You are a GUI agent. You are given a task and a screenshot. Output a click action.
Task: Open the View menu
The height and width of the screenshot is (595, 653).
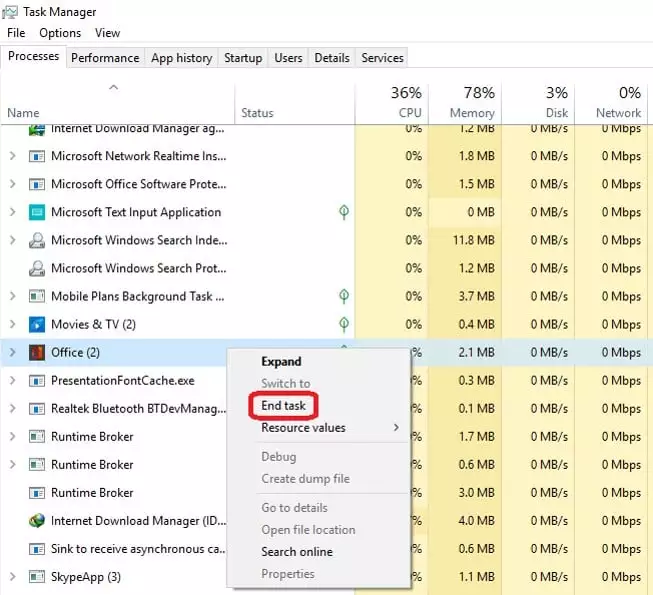(x=107, y=33)
